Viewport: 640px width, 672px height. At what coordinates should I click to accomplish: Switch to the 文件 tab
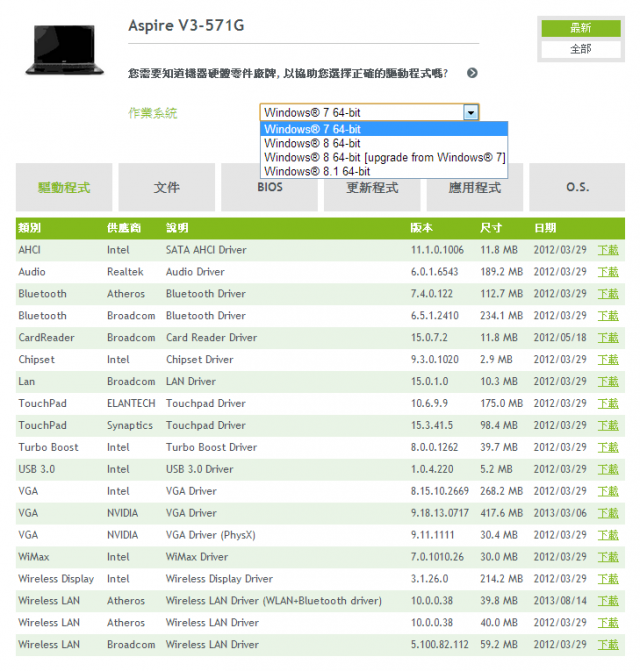[x=167, y=187]
